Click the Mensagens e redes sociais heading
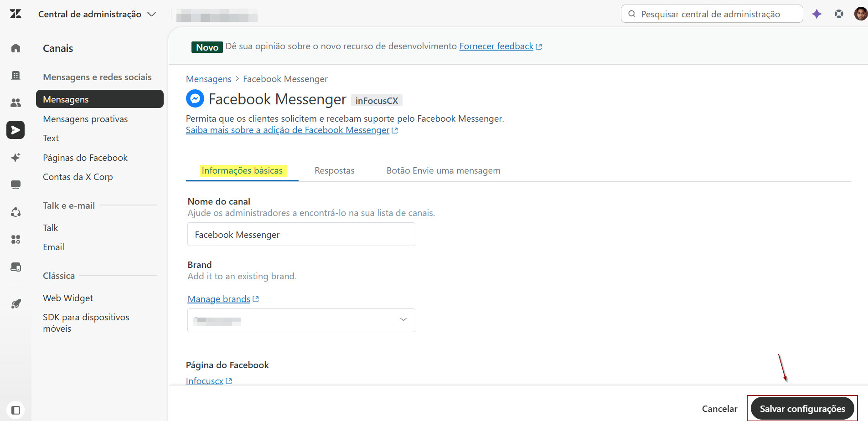The width and height of the screenshot is (868, 421). click(97, 77)
